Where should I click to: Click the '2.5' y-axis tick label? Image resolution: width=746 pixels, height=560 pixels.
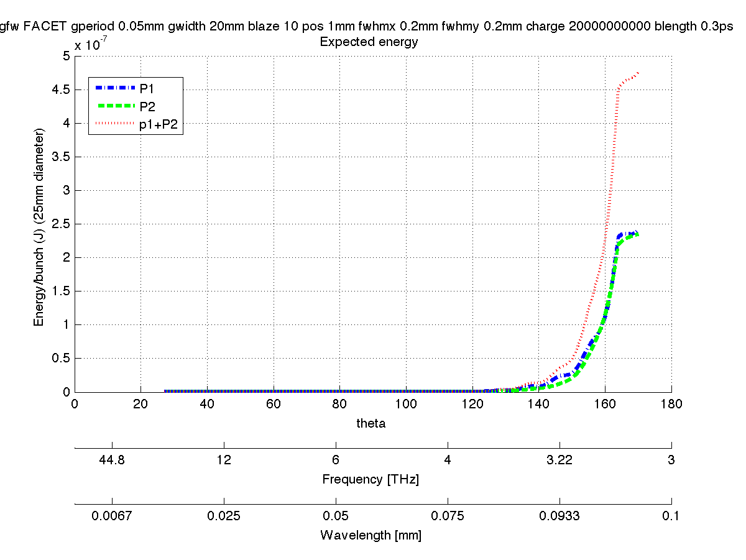(x=61, y=224)
